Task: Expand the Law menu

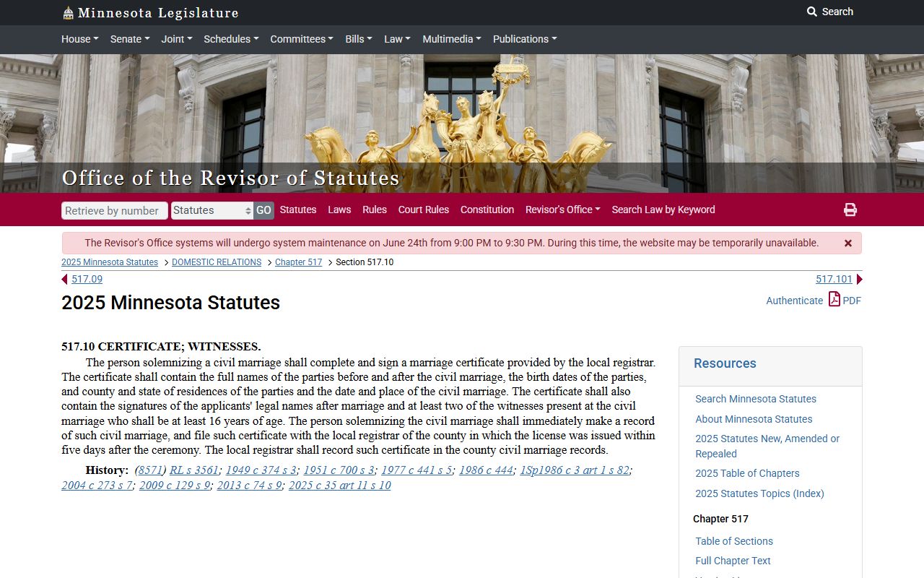Action: [x=397, y=39]
